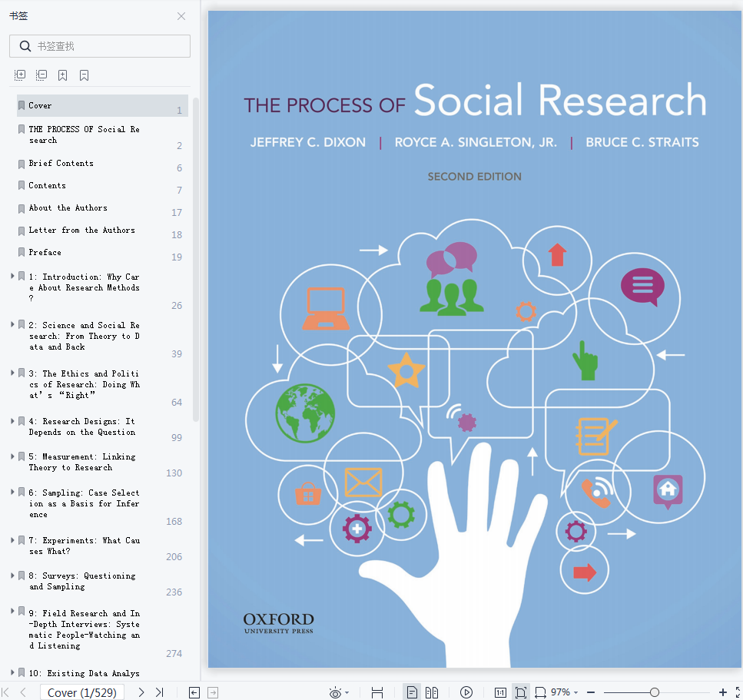Open the Cover bookmark
Screen dimensions: 743x700
[x=102, y=106]
